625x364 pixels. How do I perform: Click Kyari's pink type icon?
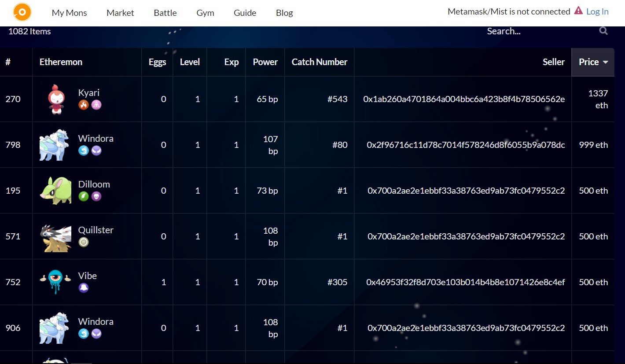96,105
